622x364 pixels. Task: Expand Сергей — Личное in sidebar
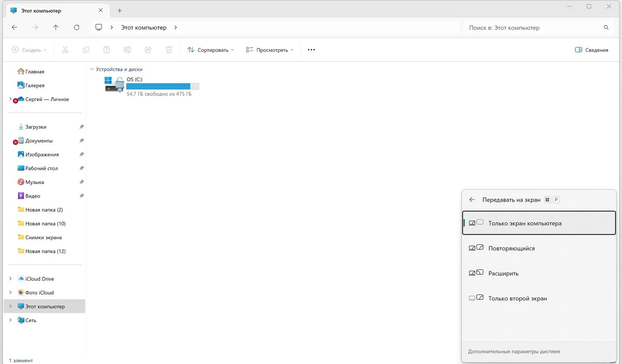pos(10,99)
